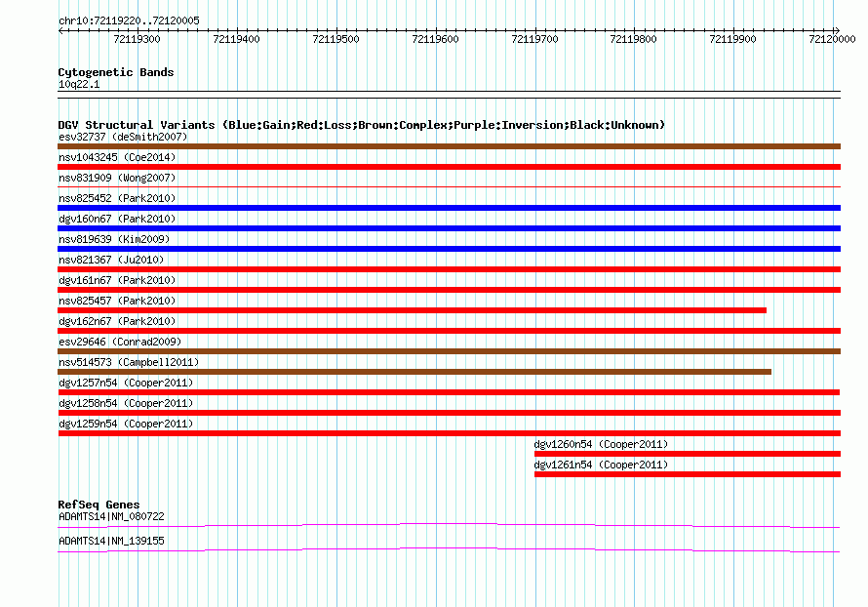Click ruler position 72120000
The height and width of the screenshot is (607, 868).
point(832,39)
